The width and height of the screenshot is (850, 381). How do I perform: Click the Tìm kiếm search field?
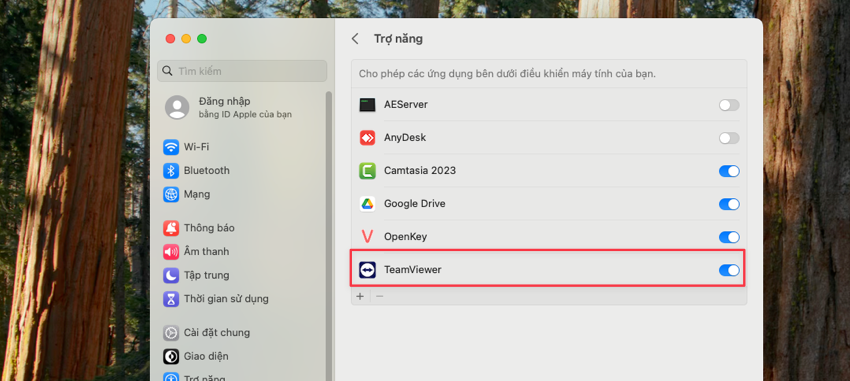pos(242,71)
